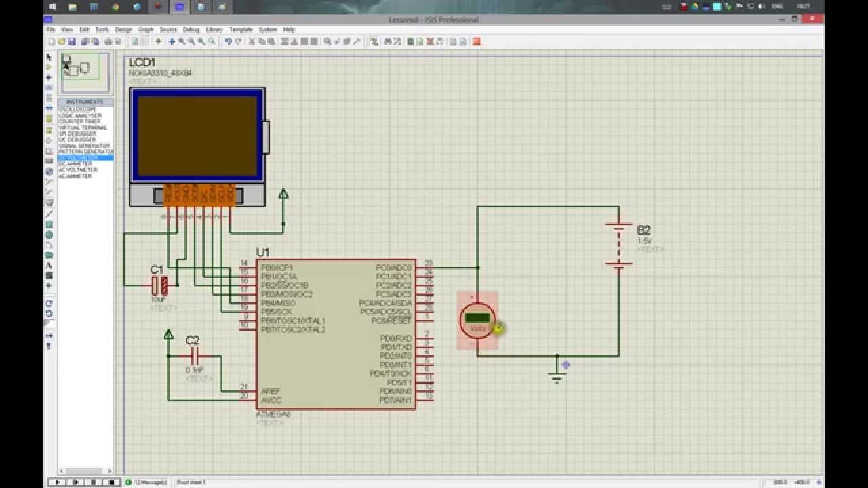This screenshot has height=488, width=868.
Task: Open the Design menu
Action: click(123, 30)
